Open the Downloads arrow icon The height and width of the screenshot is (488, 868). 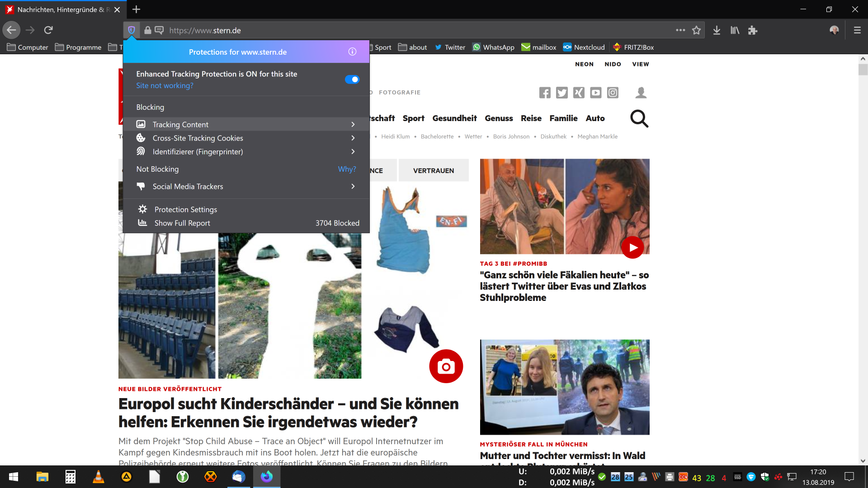(x=717, y=30)
